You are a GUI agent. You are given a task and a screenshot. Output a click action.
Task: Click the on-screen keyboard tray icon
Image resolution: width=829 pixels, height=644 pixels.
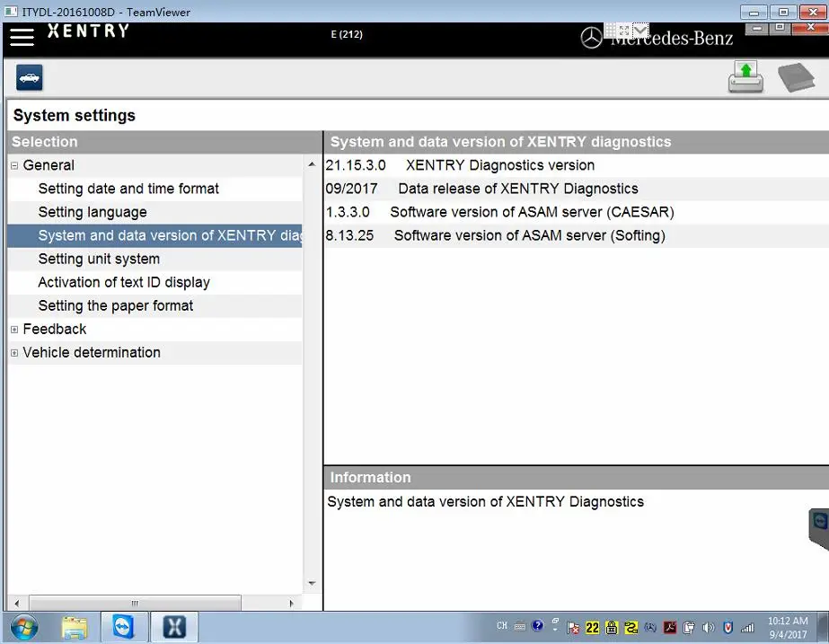point(520,627)
